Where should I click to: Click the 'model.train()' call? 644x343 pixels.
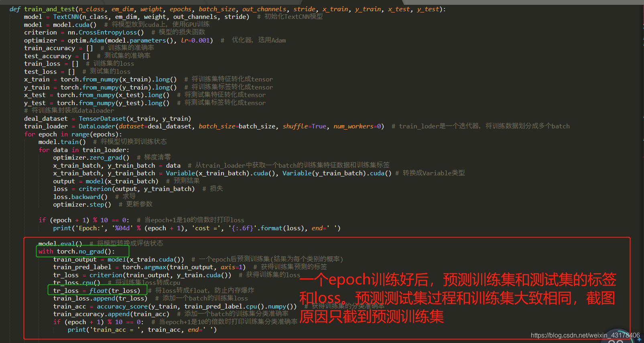tap(62, 142)
